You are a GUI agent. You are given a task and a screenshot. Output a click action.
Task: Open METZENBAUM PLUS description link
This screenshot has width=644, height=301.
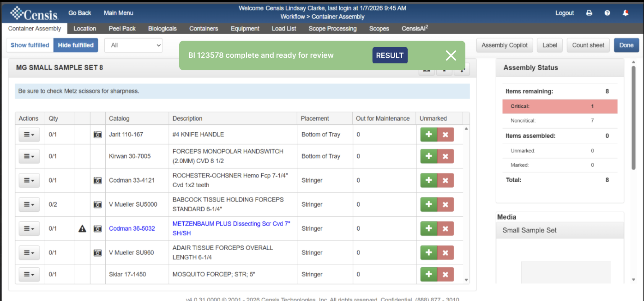[x=231, y=228]
